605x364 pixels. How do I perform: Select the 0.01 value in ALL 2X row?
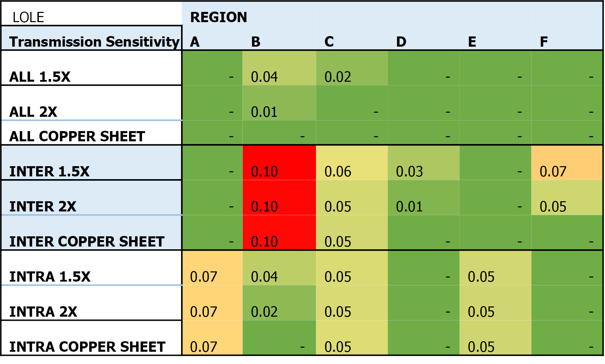[265, 112]
